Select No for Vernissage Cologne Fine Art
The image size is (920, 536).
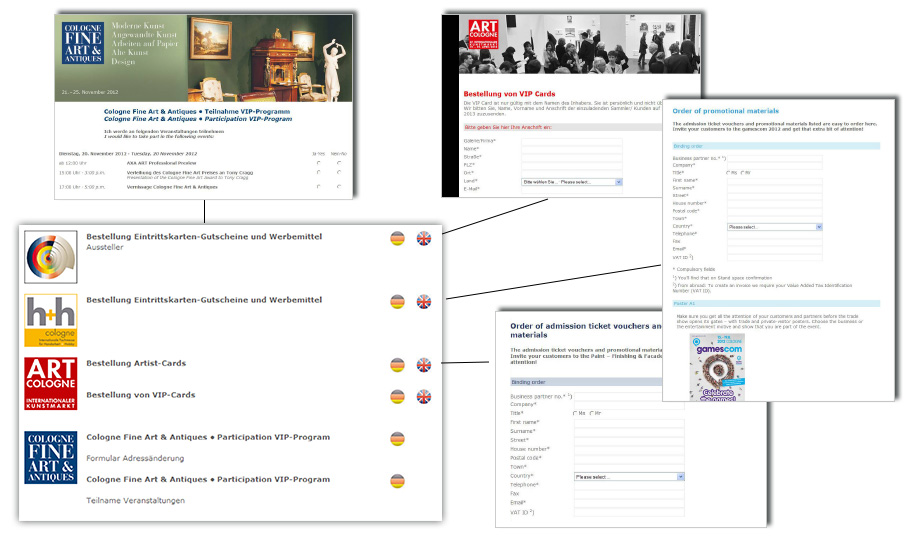coord(339,186)
